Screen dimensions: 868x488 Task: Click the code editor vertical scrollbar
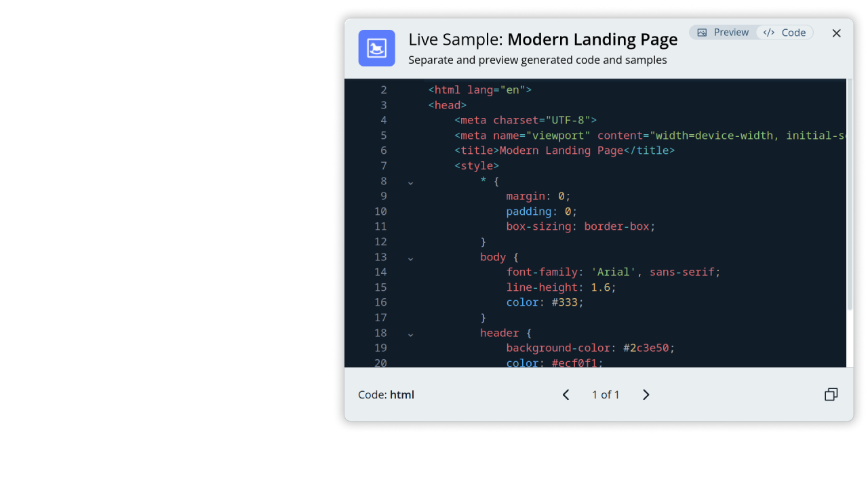850,197
